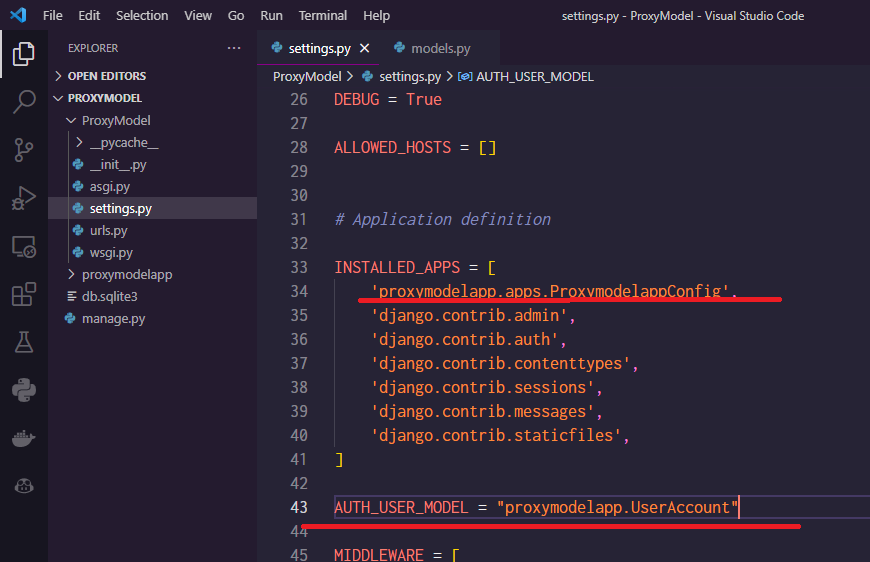Screen dimensions: 870x562
Task: Open the Help menu
Action: (377, 16)
